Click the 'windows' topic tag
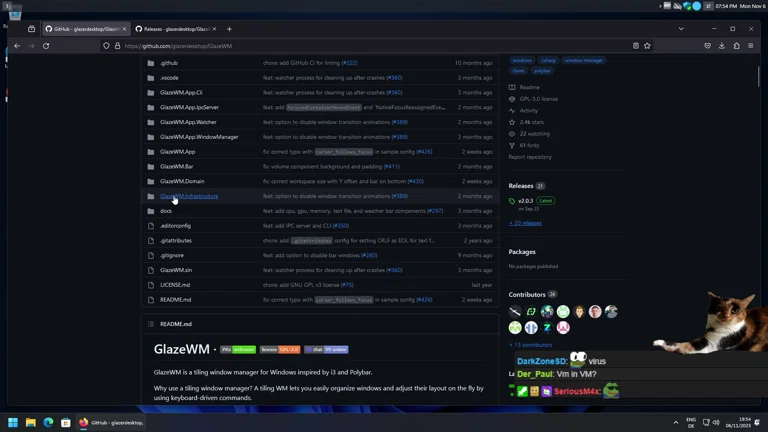Image resolution: width=768 pixels, height=432 pixels. pyautogui.click(x=522, y=60)
